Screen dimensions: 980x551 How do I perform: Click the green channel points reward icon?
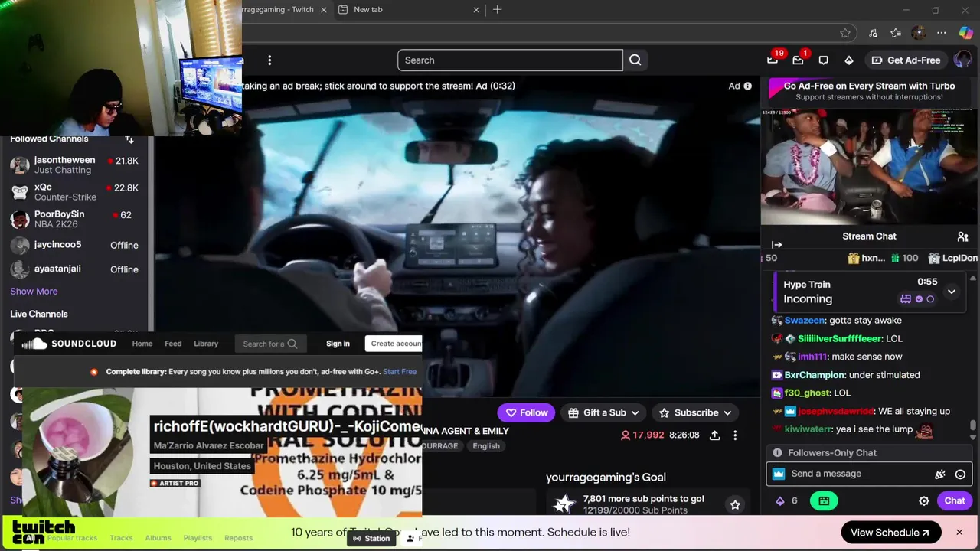click(824, 501)
